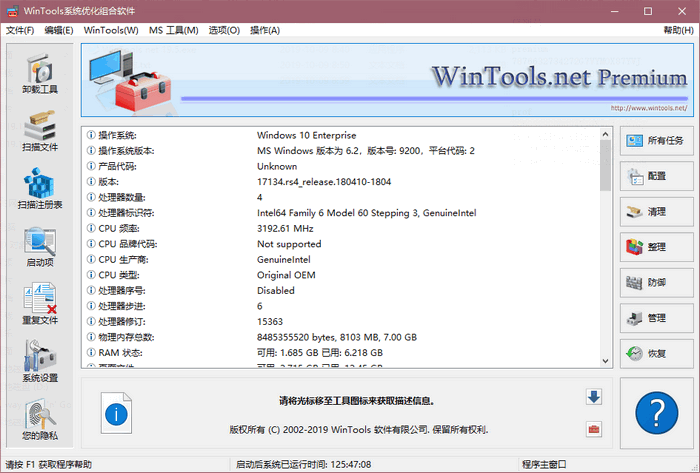This screenshot has width=700, height=473.
Task: Select the RAM 状态: row
Action: pos(341,353)
